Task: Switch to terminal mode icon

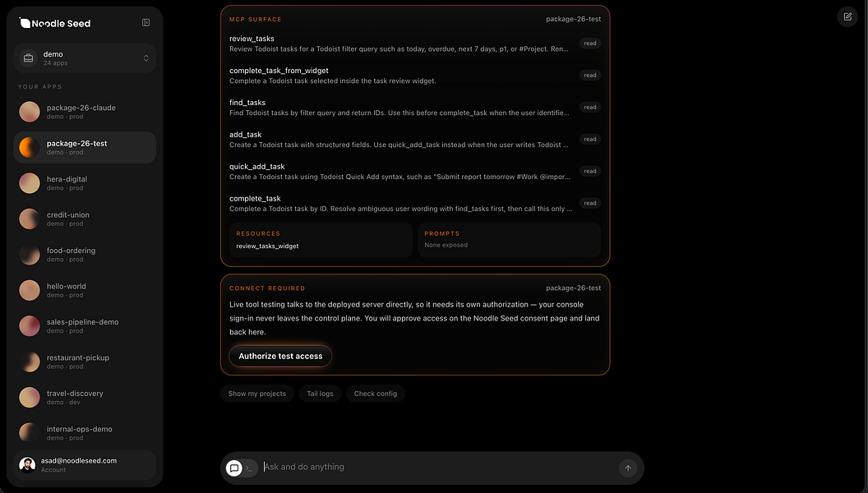Action: coord(249,468)
